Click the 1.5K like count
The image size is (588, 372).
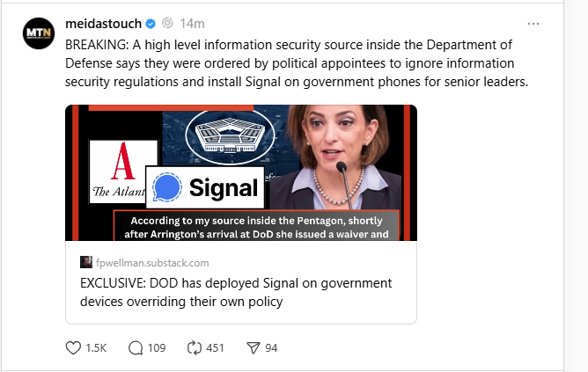coord(97,348)
